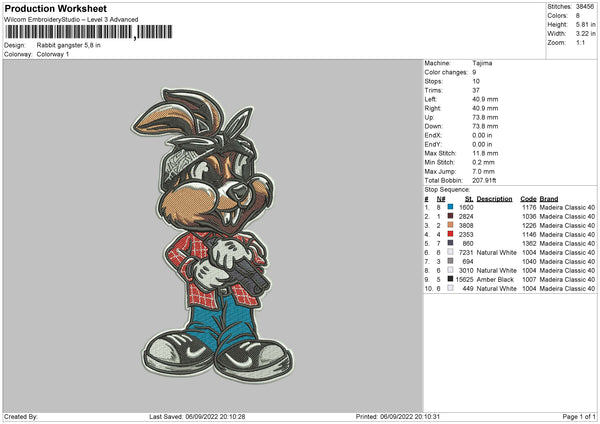
Task: Click the rabbit gangster embroidery design preview
Action: pos(213,234)
